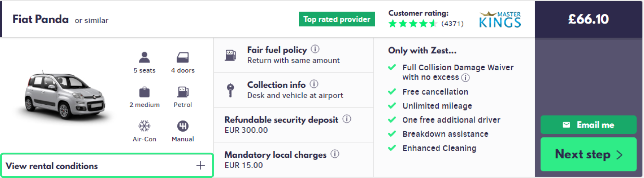Click the Fiat Panda car image
The image size is (644, 178).
click(64, 96)
